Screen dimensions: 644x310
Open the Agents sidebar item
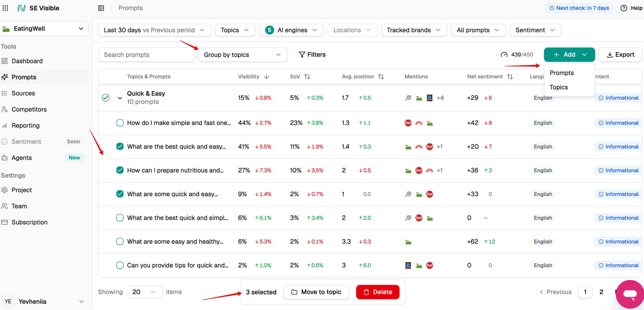pos(44,158)
